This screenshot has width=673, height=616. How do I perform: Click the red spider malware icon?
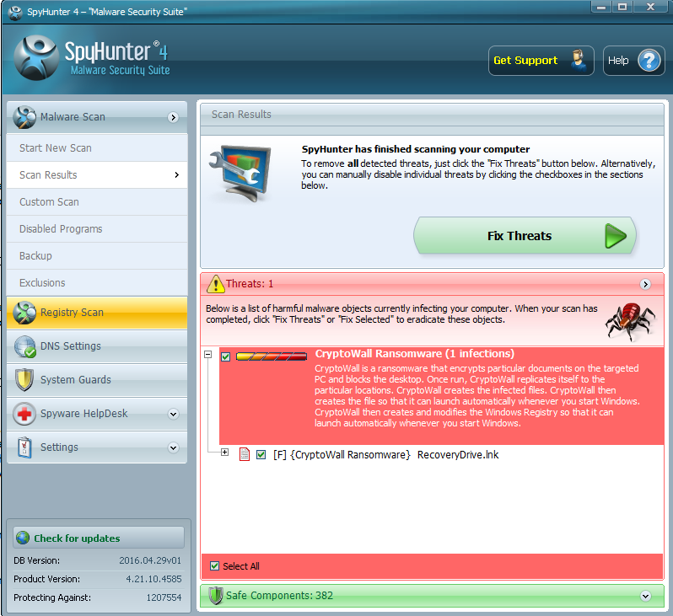click(630, 321)
